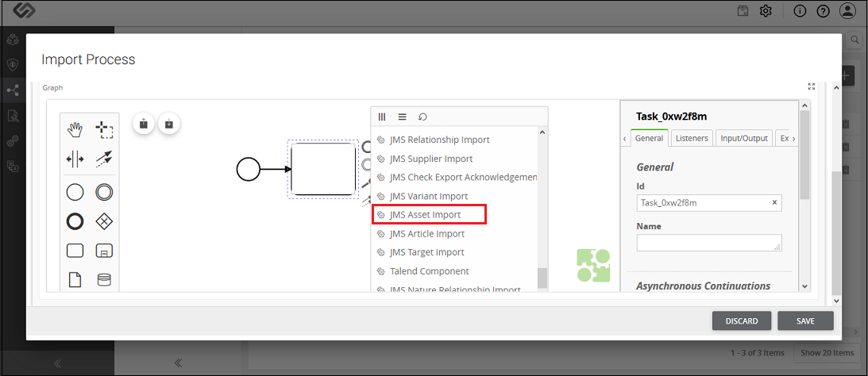The image size is (868, 376).
Task: Click the Name text field
Action: [709, 243]
